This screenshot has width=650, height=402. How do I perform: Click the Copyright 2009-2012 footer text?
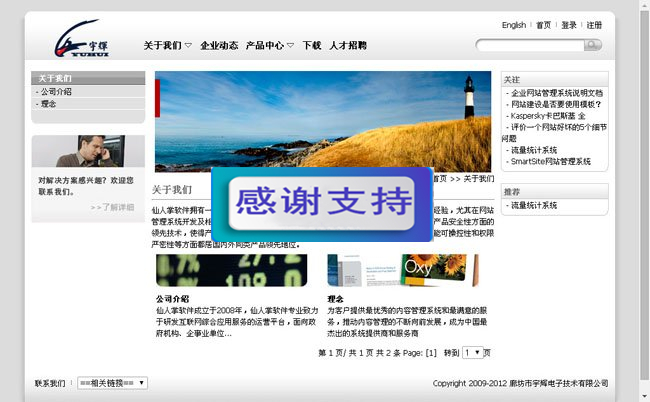520,383
